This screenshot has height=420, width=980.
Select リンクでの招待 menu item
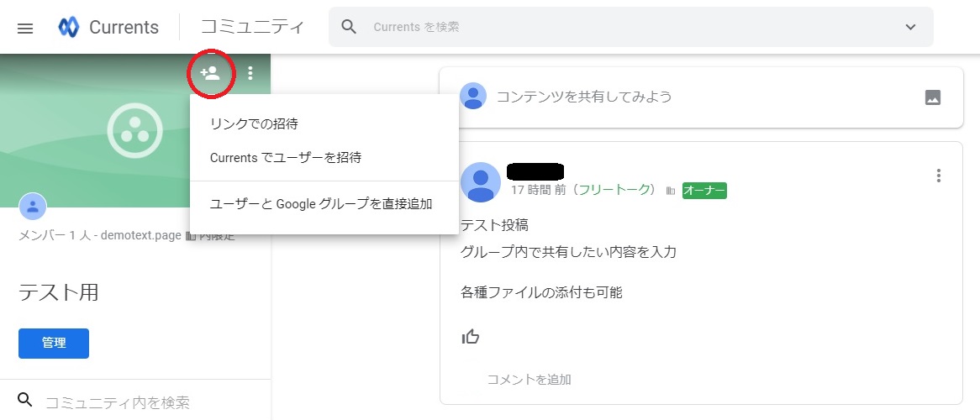[x=254, y=123]
